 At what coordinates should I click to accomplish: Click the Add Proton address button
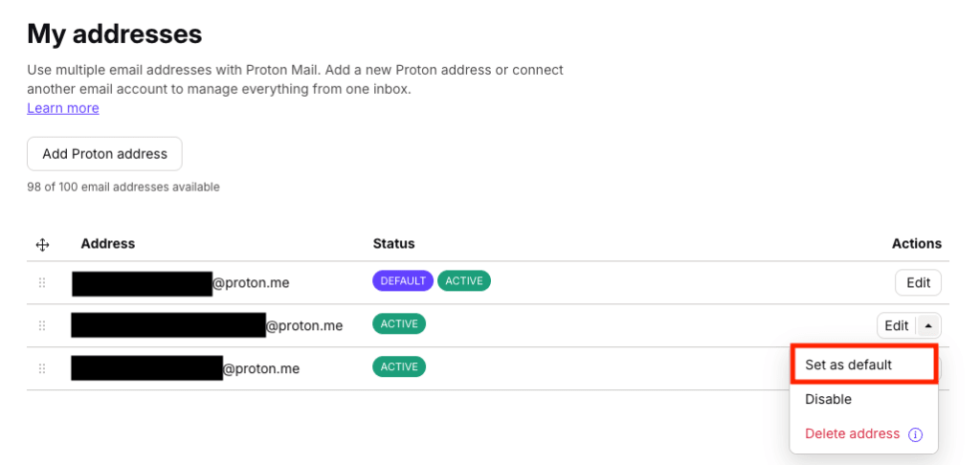click(104, 154)
